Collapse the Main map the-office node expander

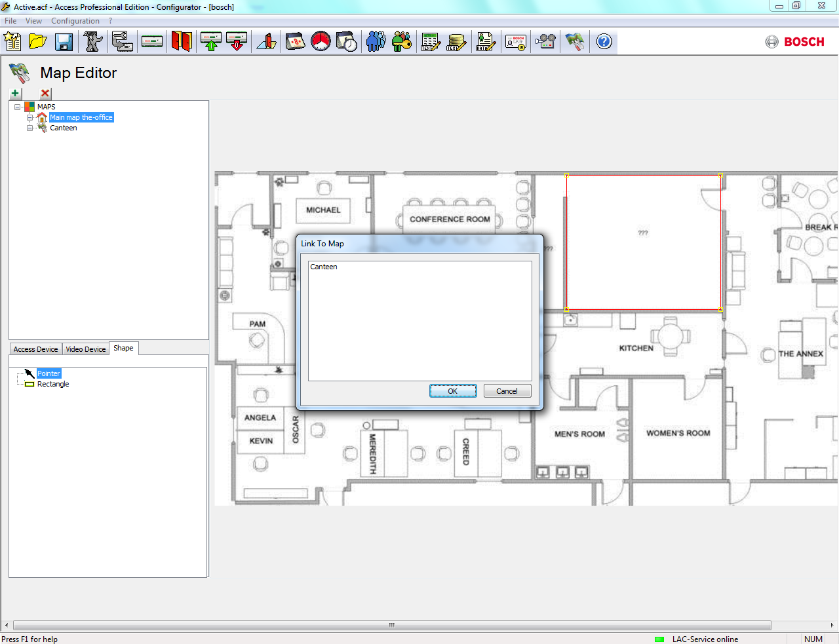click(29, 117)
